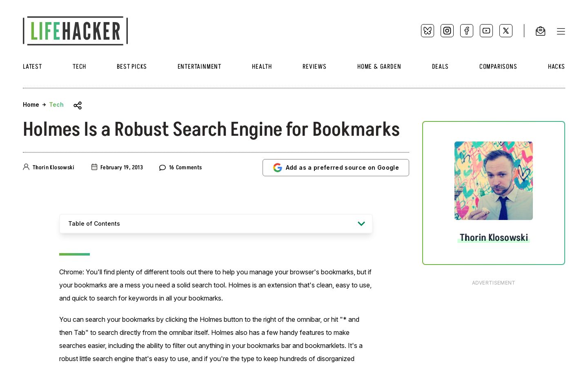
Task: Browse the Deals section
Action: click(x=440, y=67)
